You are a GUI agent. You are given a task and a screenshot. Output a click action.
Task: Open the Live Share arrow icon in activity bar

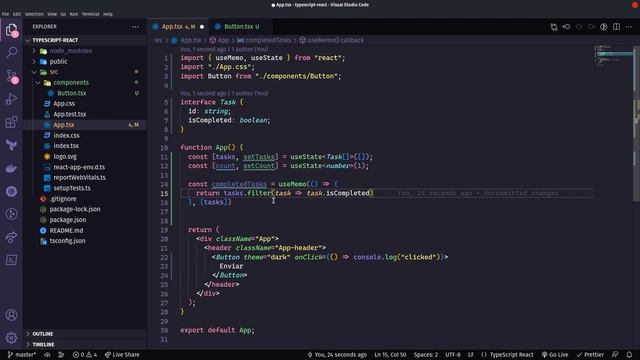[x=11, y=237]
